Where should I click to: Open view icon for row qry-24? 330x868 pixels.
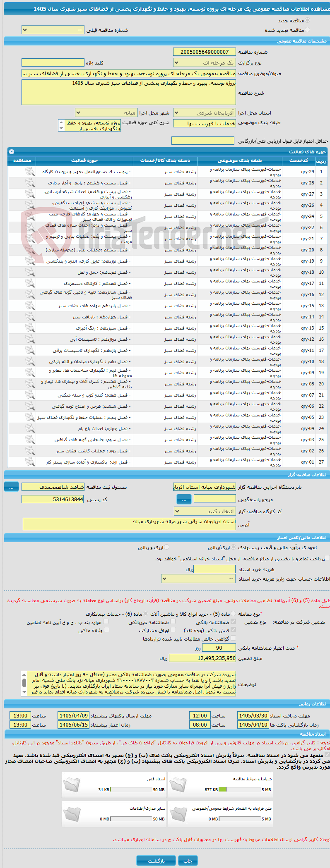click(30, 216)
